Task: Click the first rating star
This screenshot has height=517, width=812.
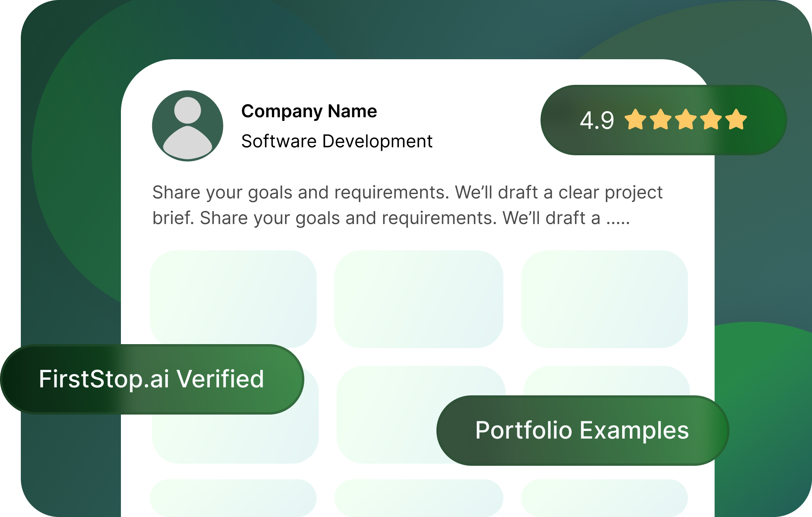Action: pos(635,120)
